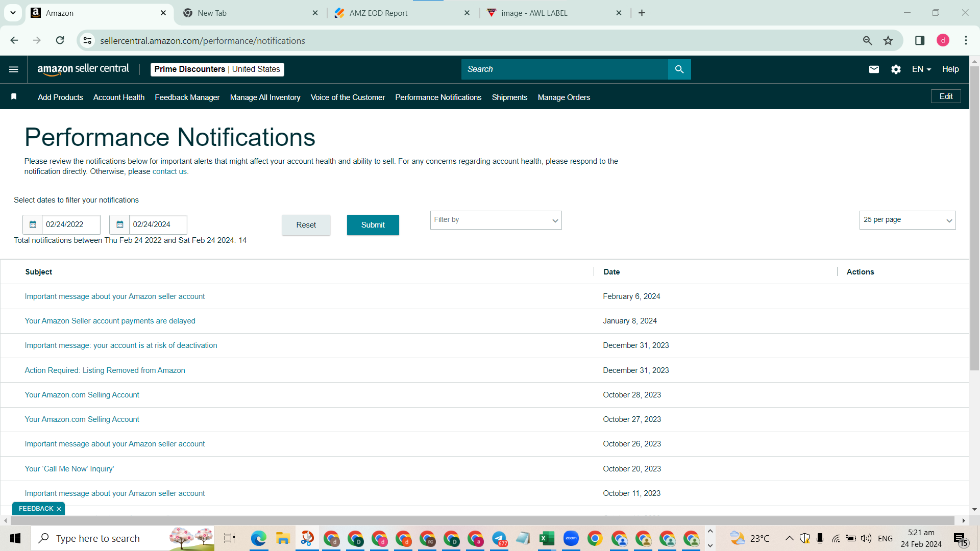Open File Explorer from the taskbar
This screenshot has width=980, height=551.
[283, 538]
